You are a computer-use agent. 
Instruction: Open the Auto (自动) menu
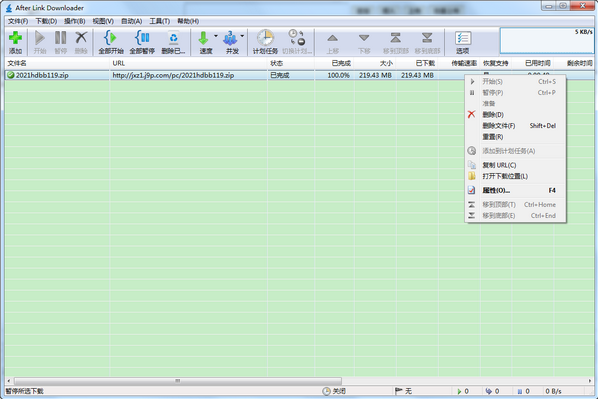point(132,21)
